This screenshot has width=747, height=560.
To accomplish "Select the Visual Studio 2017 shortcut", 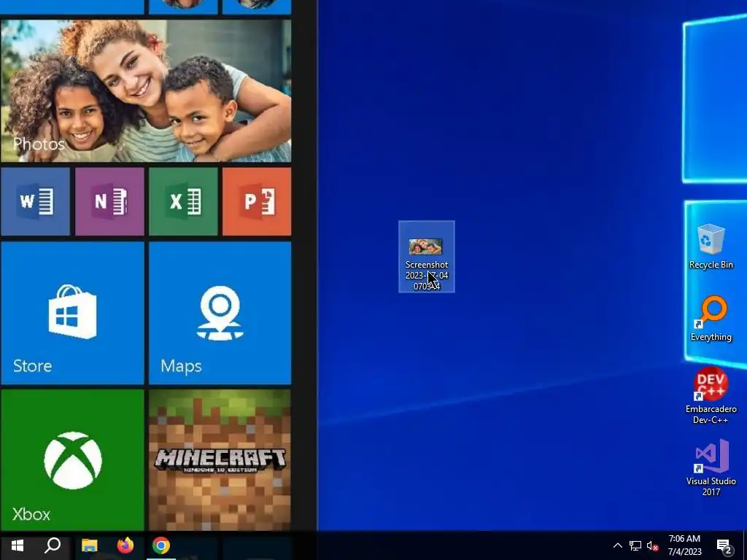I will tap(711, 467).
